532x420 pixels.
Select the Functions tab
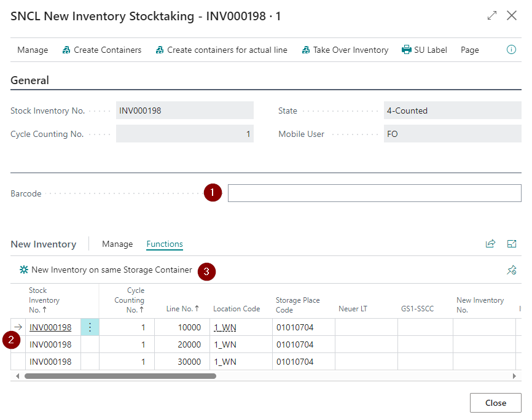(x=165, y=244)
